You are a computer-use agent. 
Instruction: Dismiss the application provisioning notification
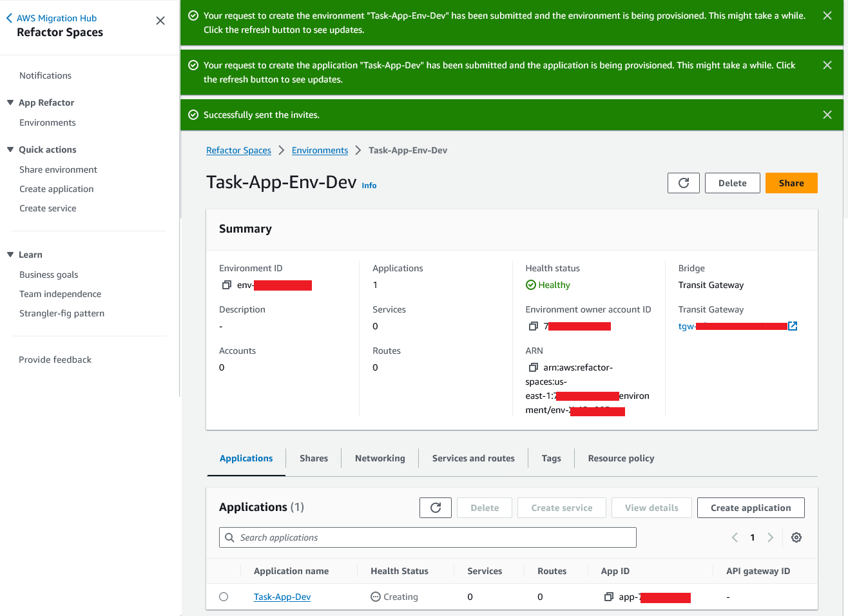pyautogui.click(x=827, y=65)
